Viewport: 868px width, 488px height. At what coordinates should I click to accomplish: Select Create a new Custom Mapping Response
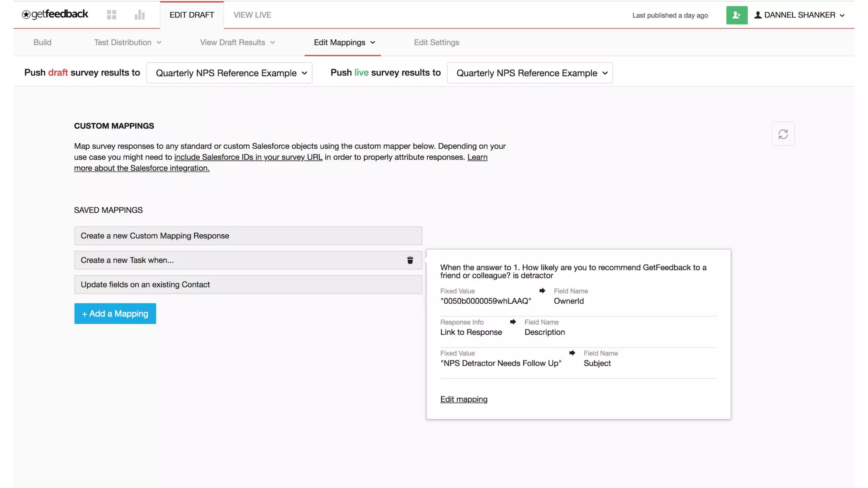pos(248,236)
